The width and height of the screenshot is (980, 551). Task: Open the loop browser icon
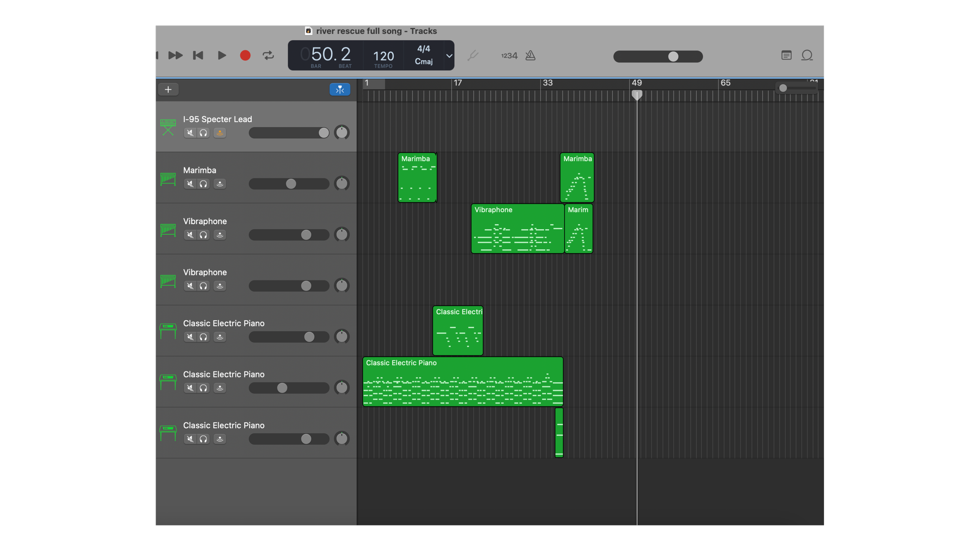click(x=807, y=56)
